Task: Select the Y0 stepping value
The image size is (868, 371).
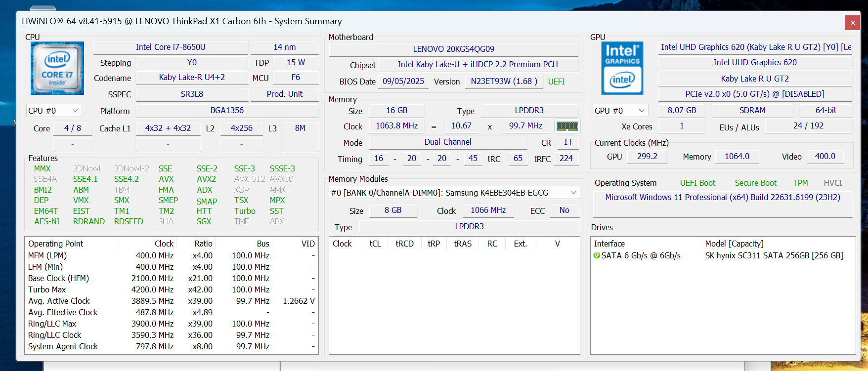Action: pos(192,63)
